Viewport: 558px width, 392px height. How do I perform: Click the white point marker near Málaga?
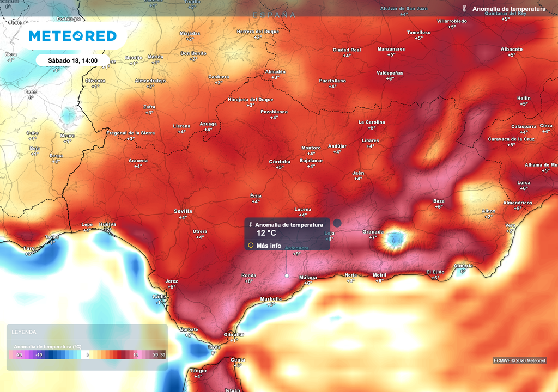(x=287, y=275)
